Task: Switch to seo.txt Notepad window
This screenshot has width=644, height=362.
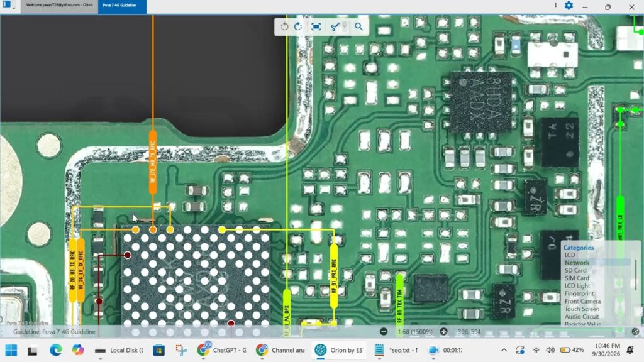Action: (x=397, y=350)
